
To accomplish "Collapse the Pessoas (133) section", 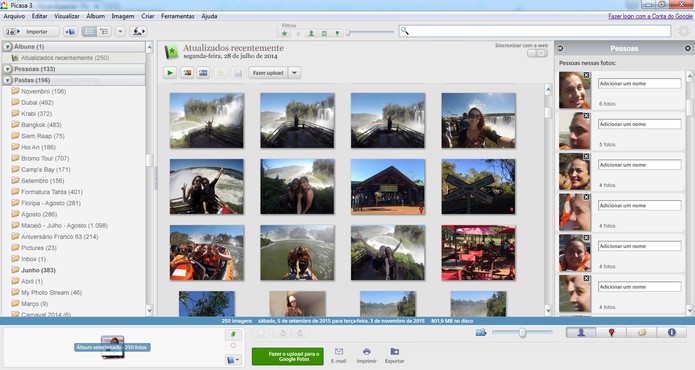I will tap(8, 69).
